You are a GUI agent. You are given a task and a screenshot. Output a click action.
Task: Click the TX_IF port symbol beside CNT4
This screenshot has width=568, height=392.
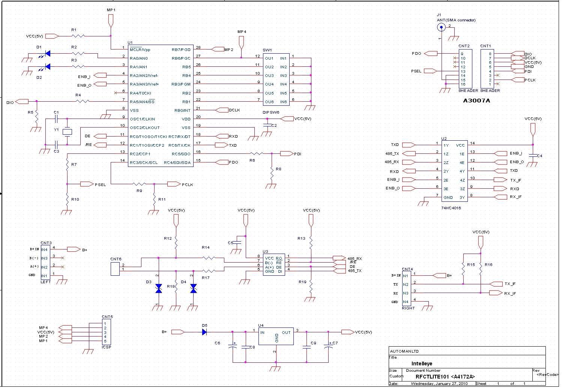pyautogui.click(x=496, y=284)
